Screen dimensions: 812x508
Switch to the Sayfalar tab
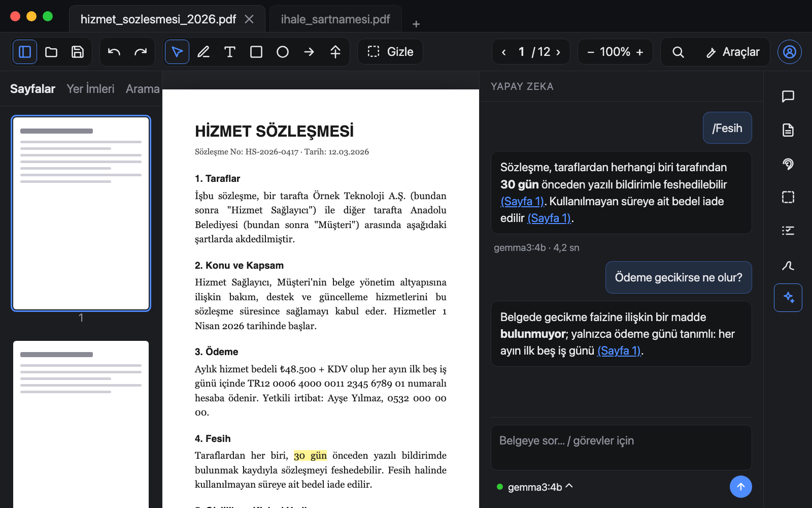coord(32,89)
